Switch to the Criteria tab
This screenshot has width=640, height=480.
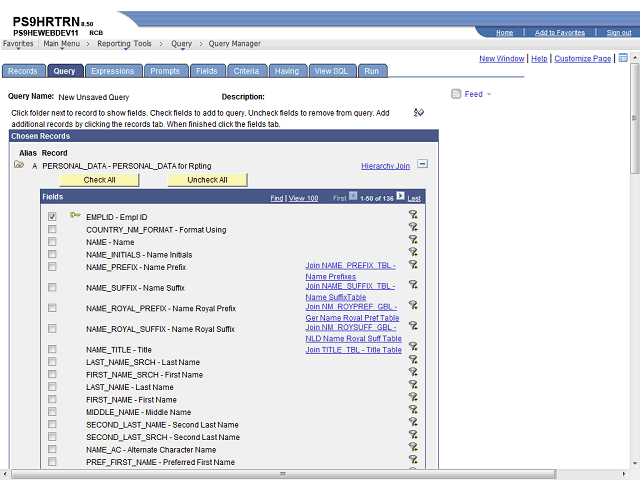click(x=247, y=71)
